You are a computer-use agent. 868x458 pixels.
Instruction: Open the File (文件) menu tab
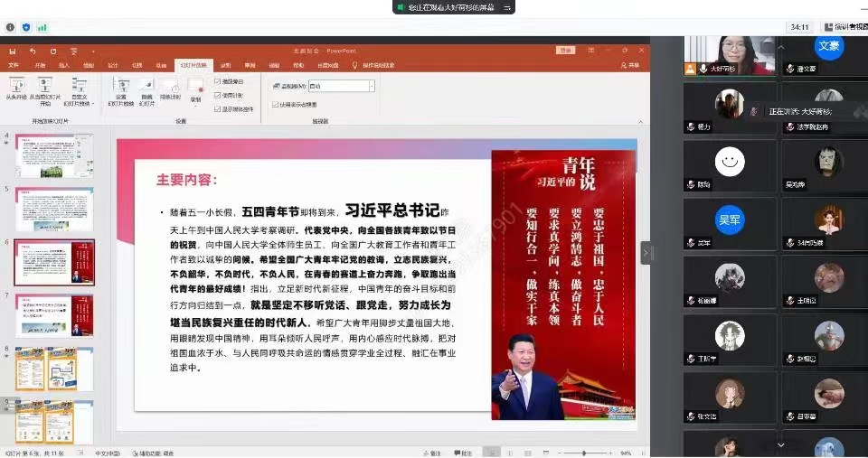pos(14,65)
